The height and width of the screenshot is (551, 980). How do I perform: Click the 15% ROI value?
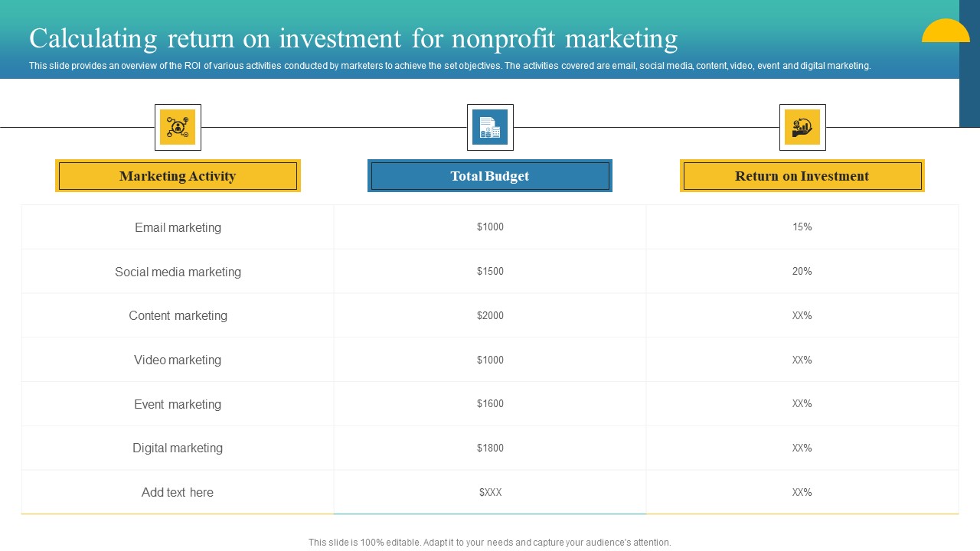pyautogui.click(x=802, y=227)
